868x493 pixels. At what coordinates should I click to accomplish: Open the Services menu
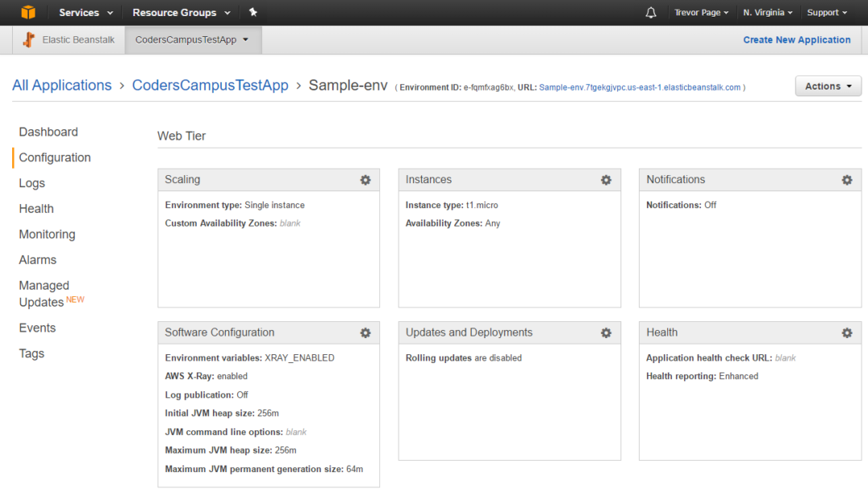(x=84, y=12)
